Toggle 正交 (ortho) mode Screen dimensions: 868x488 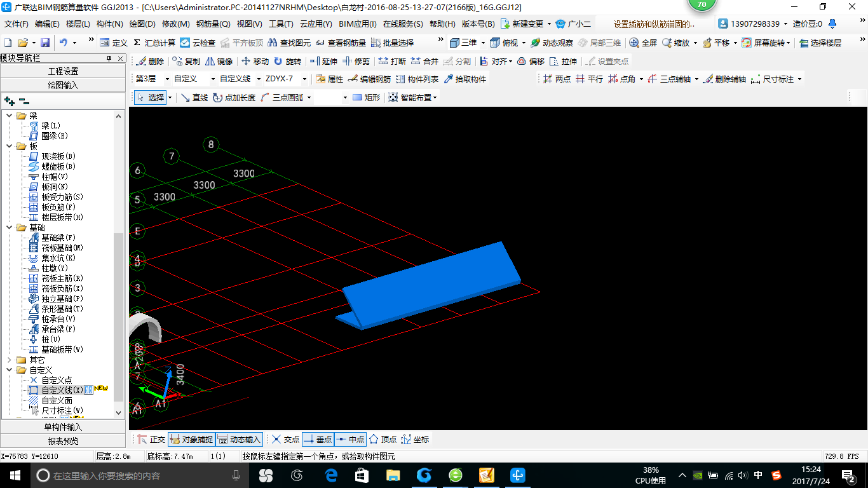(x=151, y=439)
